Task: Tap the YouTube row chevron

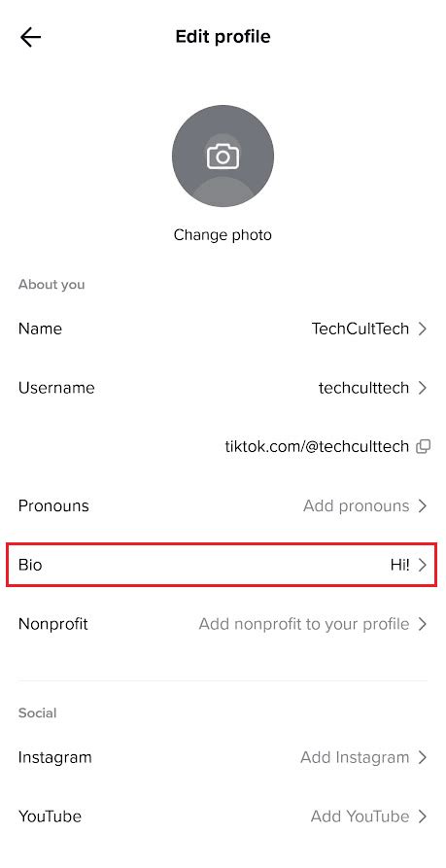Action: click(423, 816)
